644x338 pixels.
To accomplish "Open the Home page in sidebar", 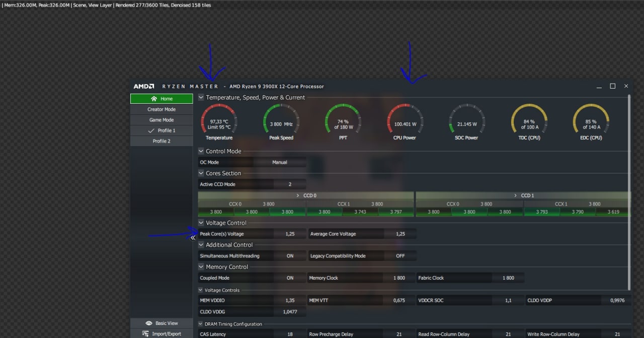I will [162, 99].
